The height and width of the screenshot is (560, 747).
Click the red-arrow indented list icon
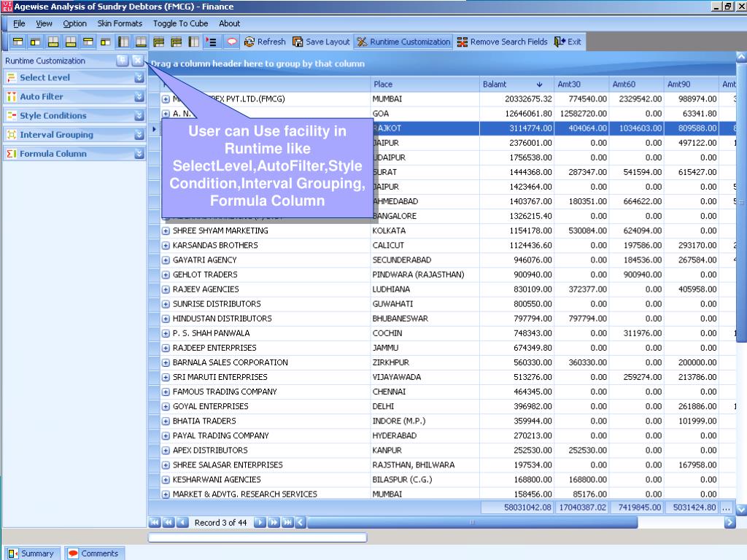point(211,42)
